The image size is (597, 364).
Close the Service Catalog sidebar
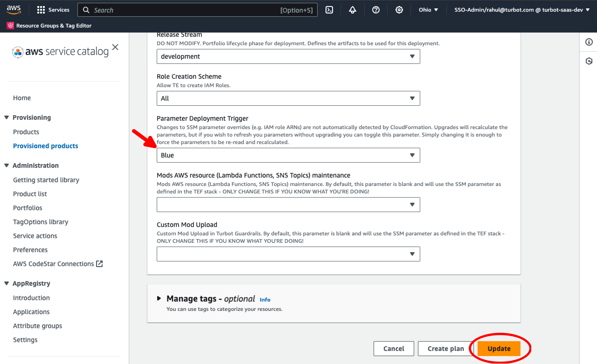[115, 47]
